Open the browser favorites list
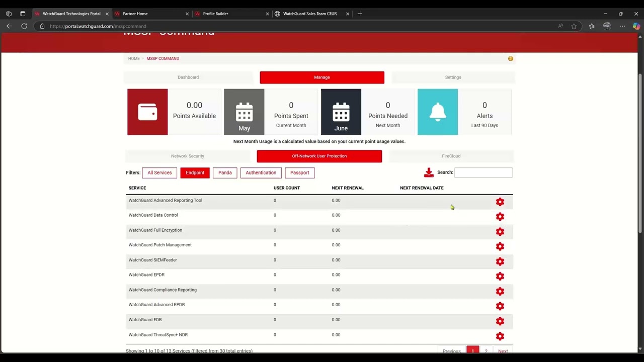Viewport: 644px width, 362px height. point(591,26)
